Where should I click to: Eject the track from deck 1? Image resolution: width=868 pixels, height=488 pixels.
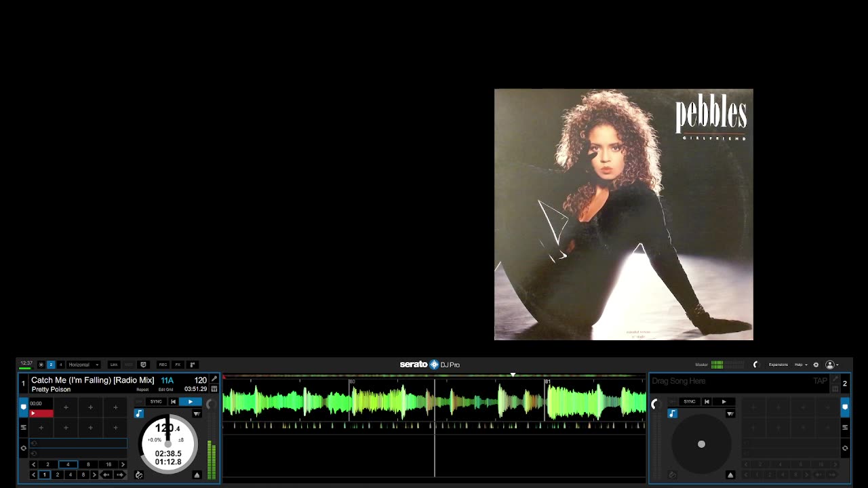[197, 475]
